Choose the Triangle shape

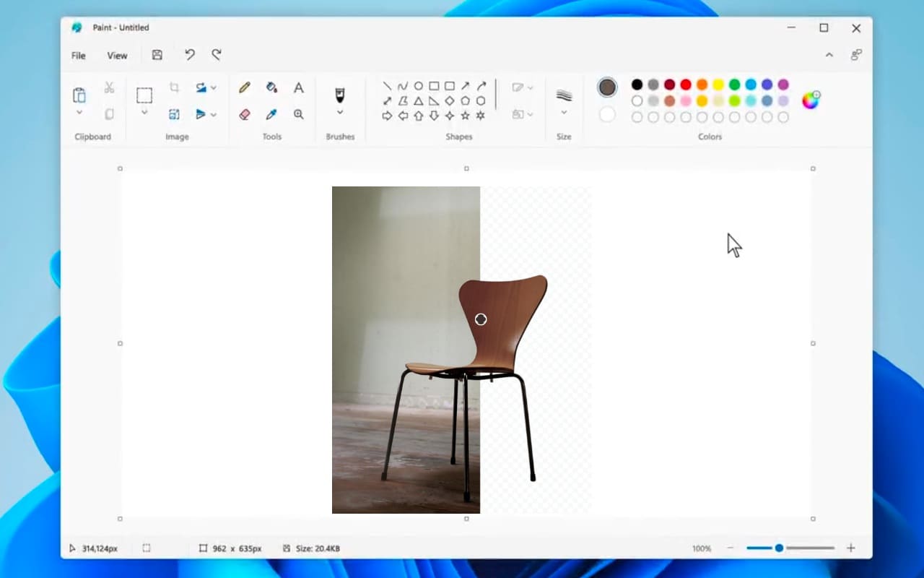(418, 101)
